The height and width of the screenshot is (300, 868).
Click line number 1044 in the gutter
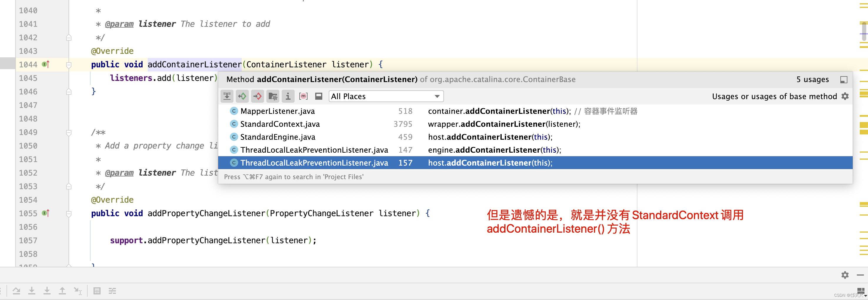click(x=28, y=65)
